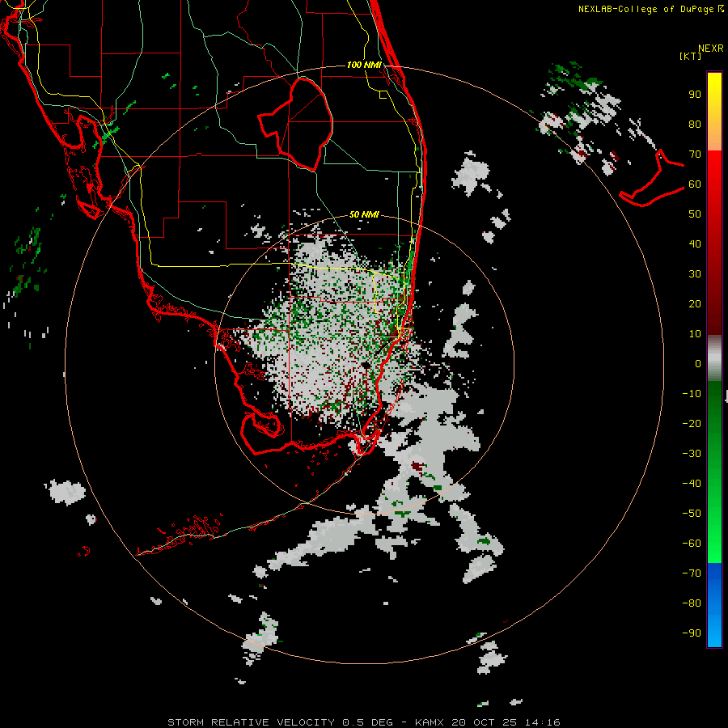
Task: Click the 20 value on the velocity scale
Action: (695, 304)
